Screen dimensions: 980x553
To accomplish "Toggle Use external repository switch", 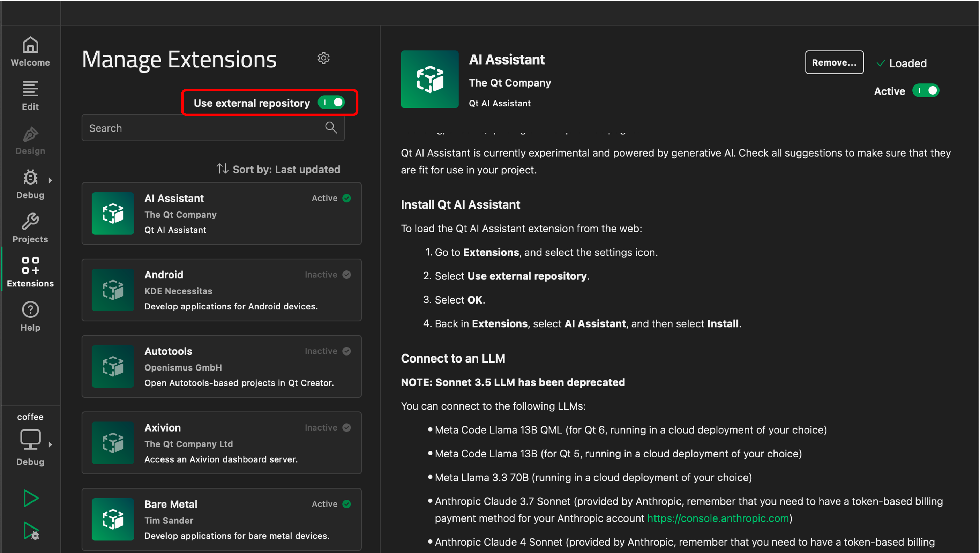I will tap(331, 103).
